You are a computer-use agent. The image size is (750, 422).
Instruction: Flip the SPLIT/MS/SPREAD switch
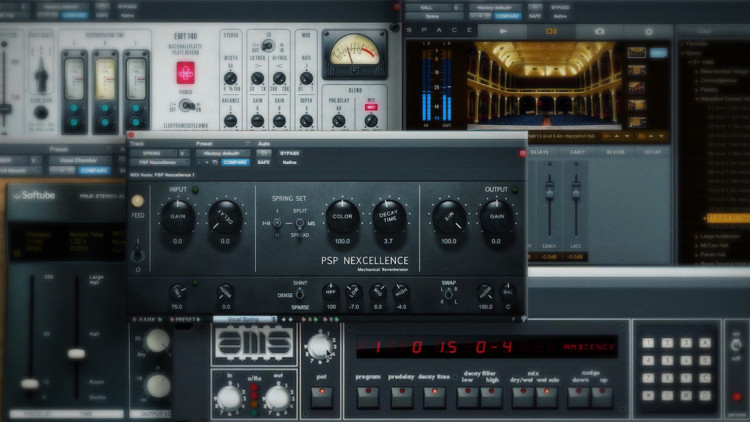pyautogui.click(x=299, y=224)
